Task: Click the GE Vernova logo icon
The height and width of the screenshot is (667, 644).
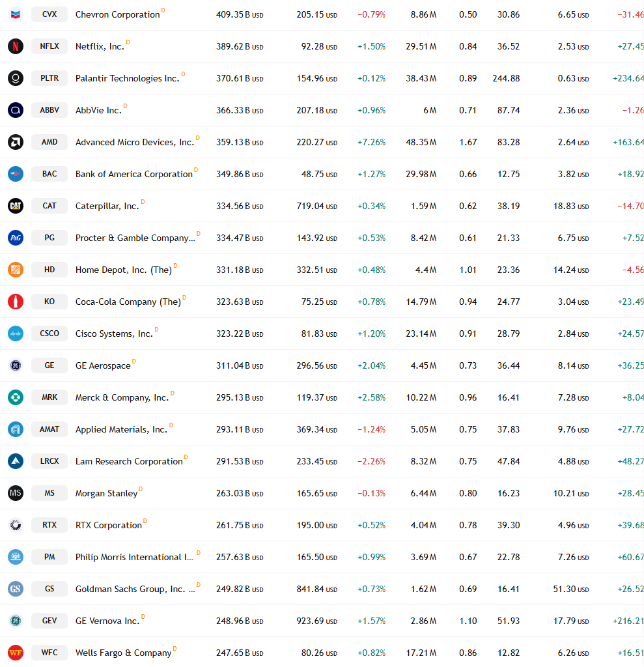Action: click(x=16, y=621)
